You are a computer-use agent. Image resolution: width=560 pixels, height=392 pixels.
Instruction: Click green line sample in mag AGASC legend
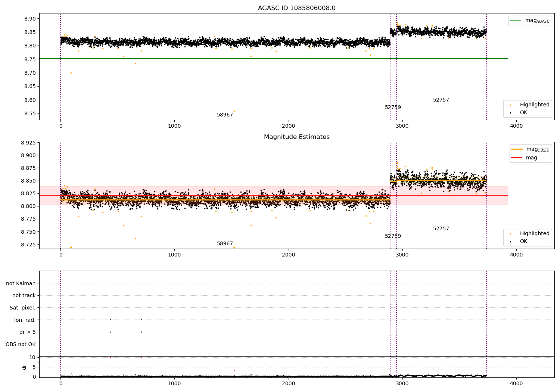pyautogui.click(x=516, y=21)
